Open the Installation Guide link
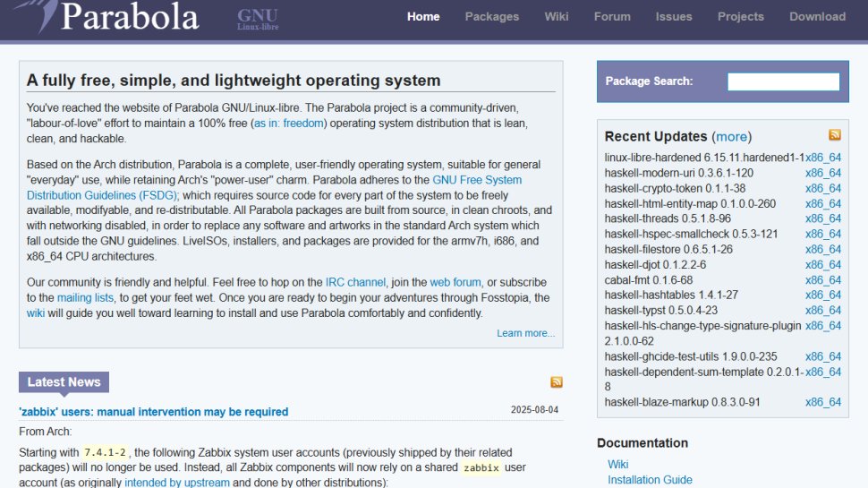Image resolution: width=868 pixels, height=488 pixels. pos(650,480)
